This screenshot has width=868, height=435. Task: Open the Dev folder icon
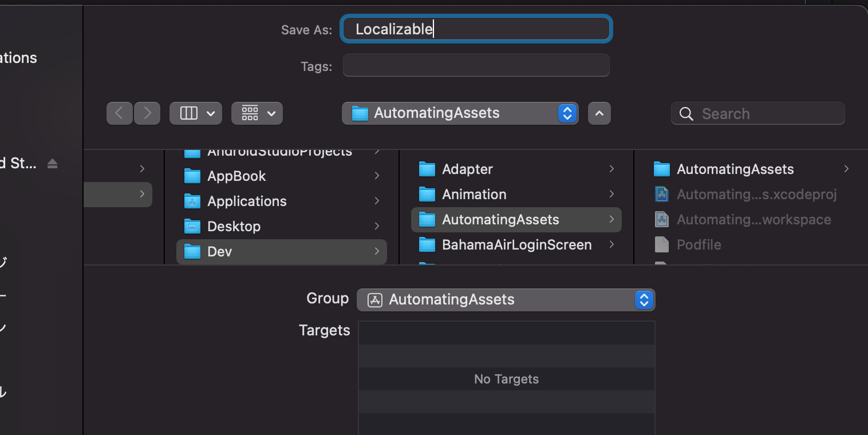coord(192,251)
